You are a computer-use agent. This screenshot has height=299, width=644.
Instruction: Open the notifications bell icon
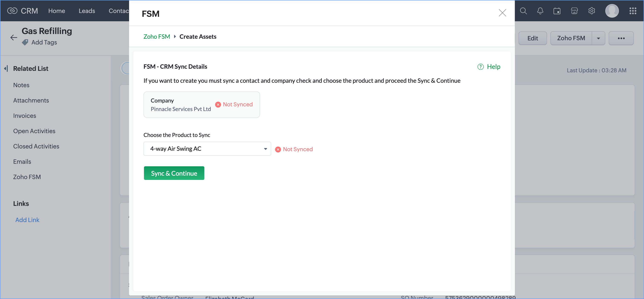[540, 11]
